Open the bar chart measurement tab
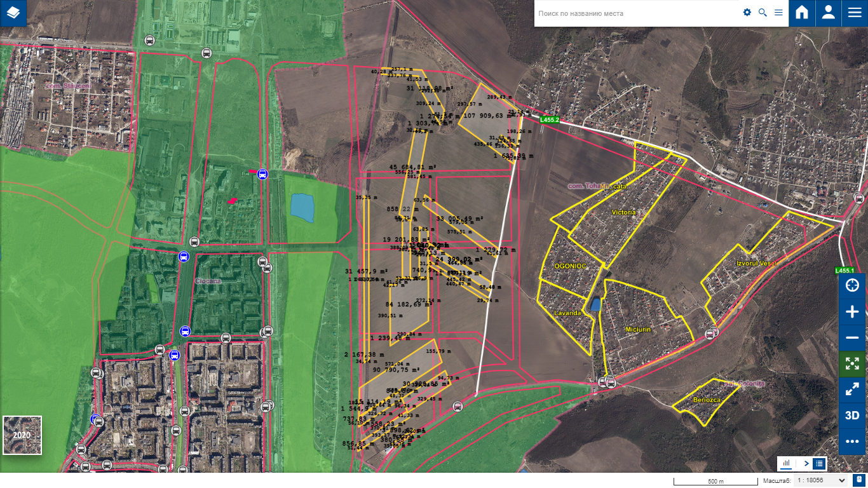The image size is (868, 488). 786,464
